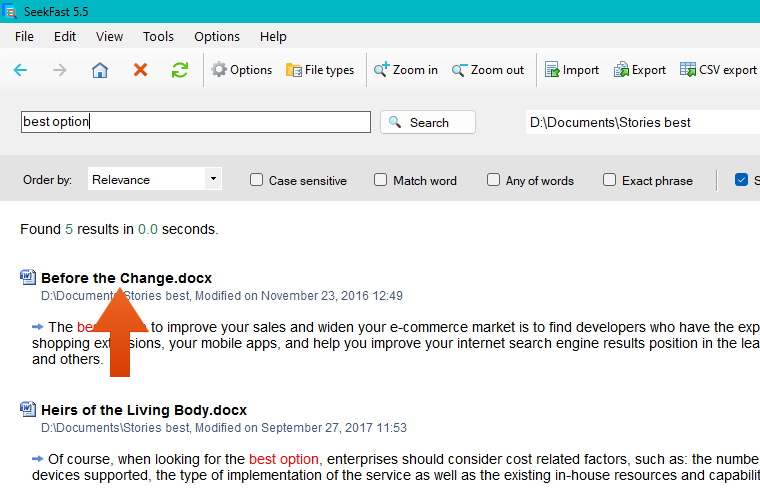Open the Edit menu
Screen dimensions: 760x502
[64, 36]
